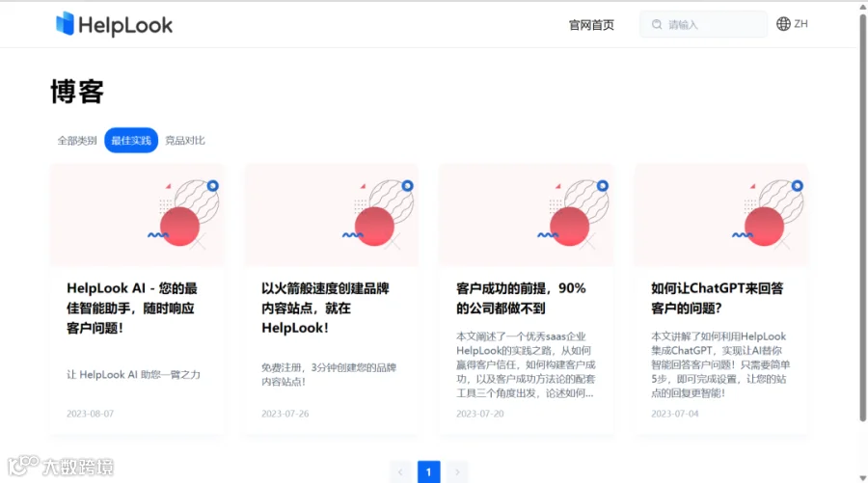Screen dimensions: 868x483
Task: Focus the 请输入 search field
Action: pyautogui.click(x=703, y=24)
